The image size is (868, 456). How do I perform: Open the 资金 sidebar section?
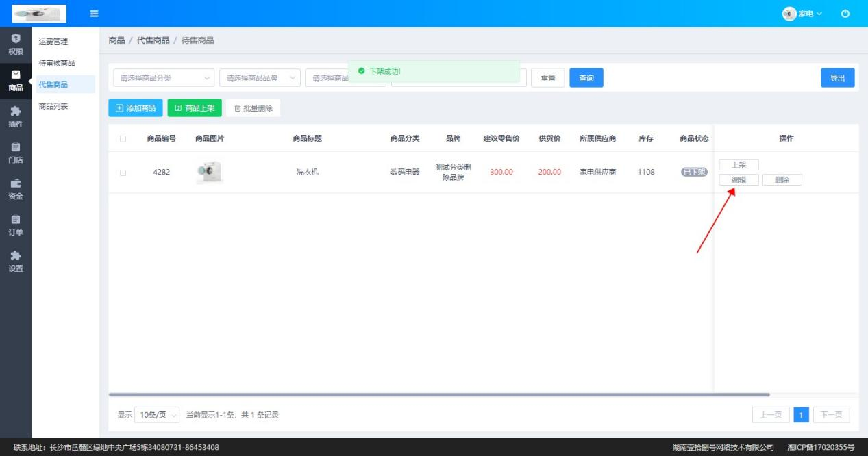click(x=15, y=189)
